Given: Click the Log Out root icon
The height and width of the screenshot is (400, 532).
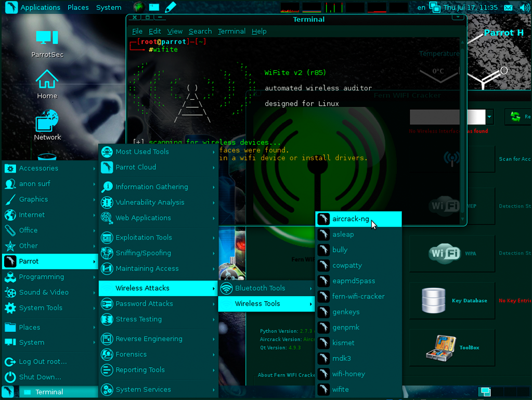Looking at the screenshot, I should (10, 362).
